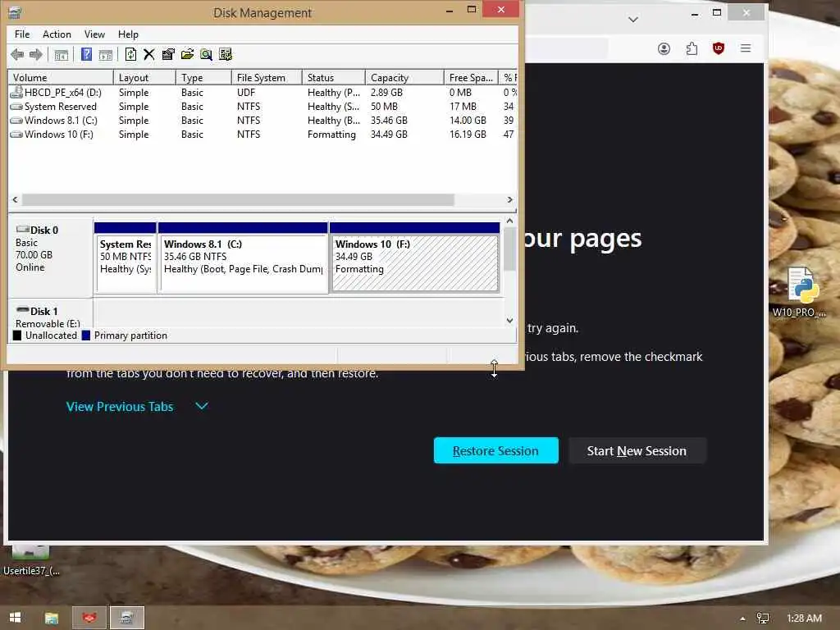Viewport: 840px width, 630px height.
Task: Sort by the Layout column header
Action: point(144,78)
